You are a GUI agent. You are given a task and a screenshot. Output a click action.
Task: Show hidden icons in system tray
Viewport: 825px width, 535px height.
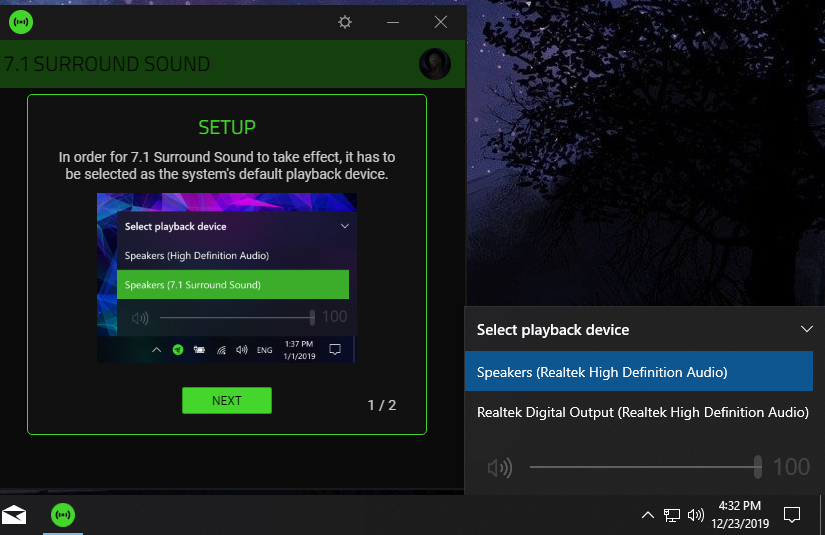coord(648,515)
